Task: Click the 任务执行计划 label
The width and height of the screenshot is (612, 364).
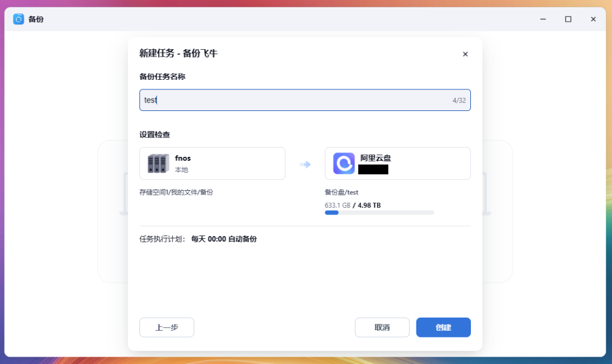Action: 163,239
